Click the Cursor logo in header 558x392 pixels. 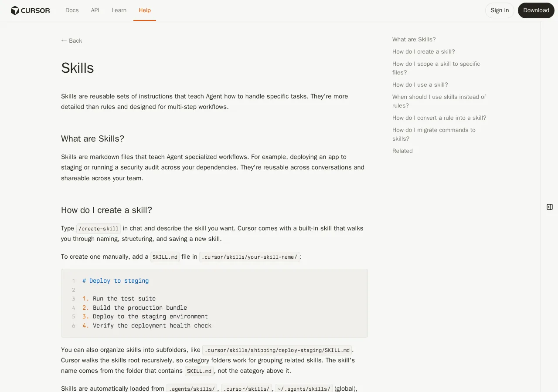tap(30, 10)
